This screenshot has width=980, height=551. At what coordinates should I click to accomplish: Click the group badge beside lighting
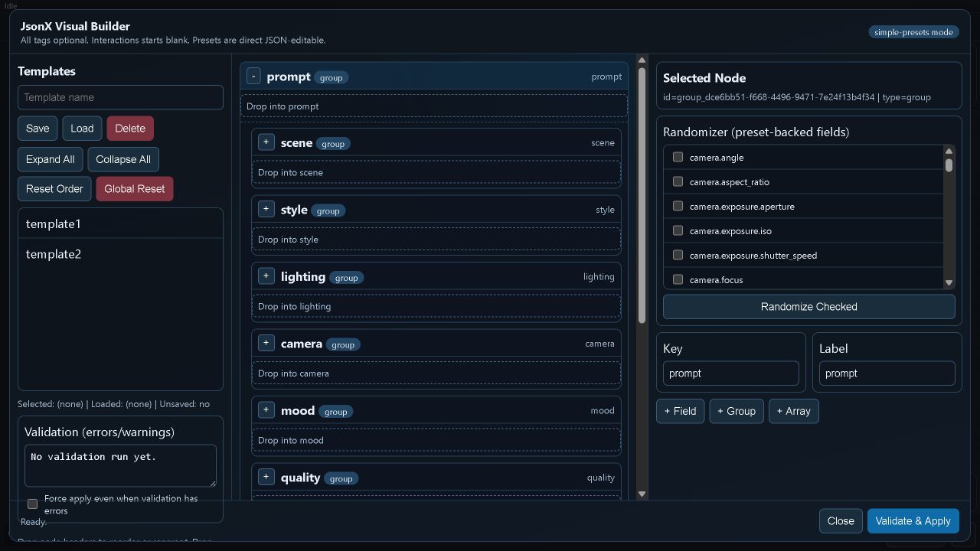[x=346, y=278]
